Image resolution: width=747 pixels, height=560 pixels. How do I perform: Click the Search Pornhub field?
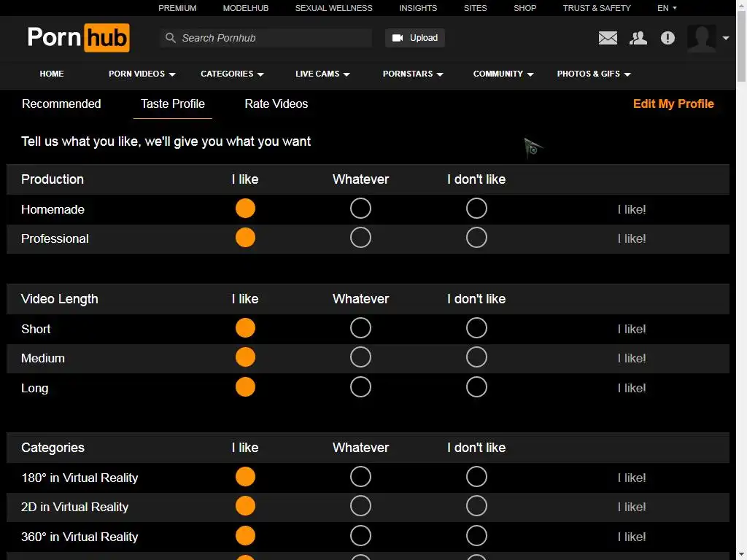click(266, 38)
